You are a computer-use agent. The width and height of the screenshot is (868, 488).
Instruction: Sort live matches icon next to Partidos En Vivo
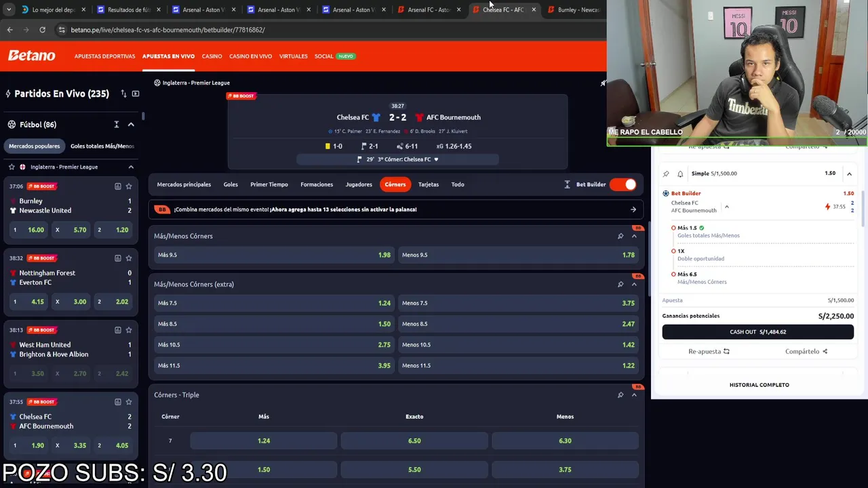123,94
